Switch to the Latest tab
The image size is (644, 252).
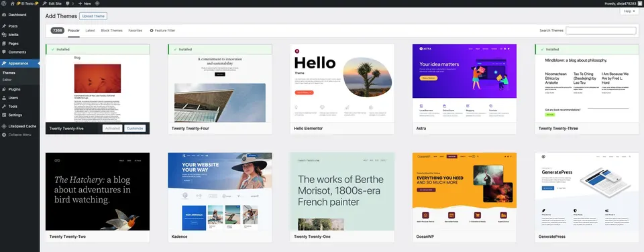click(x=91, y=30)
